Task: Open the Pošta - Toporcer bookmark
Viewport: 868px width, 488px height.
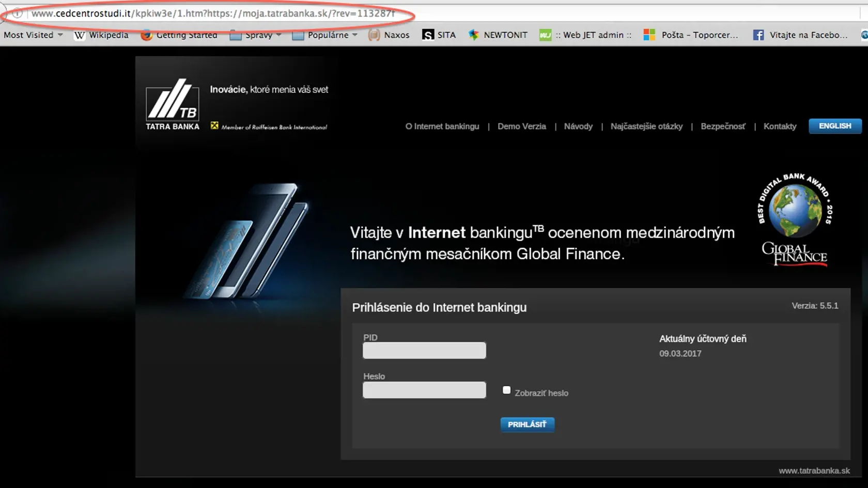Action: (691, 35)
